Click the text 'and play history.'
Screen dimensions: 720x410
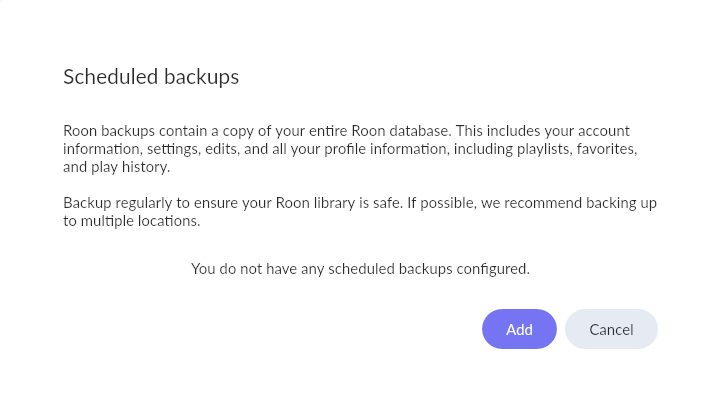pyautogui.click(x=117, y=167)
